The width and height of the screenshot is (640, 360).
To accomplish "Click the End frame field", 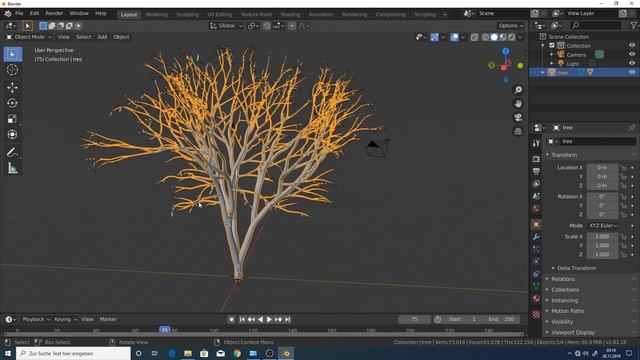I will (502, 319).
